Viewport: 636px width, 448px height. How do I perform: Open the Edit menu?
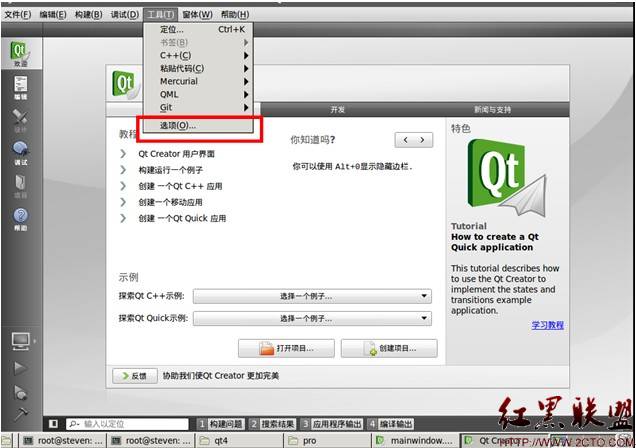click(53, 15)
